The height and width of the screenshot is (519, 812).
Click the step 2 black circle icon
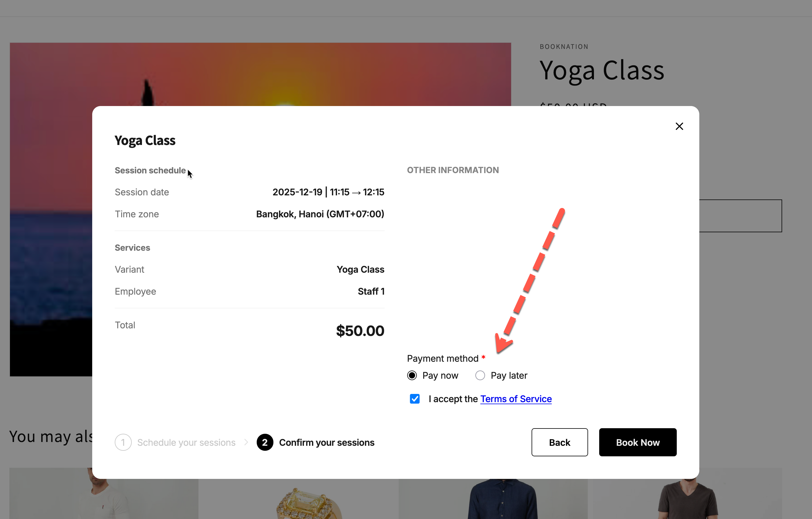pyautogui.click(x=265, y=442)
